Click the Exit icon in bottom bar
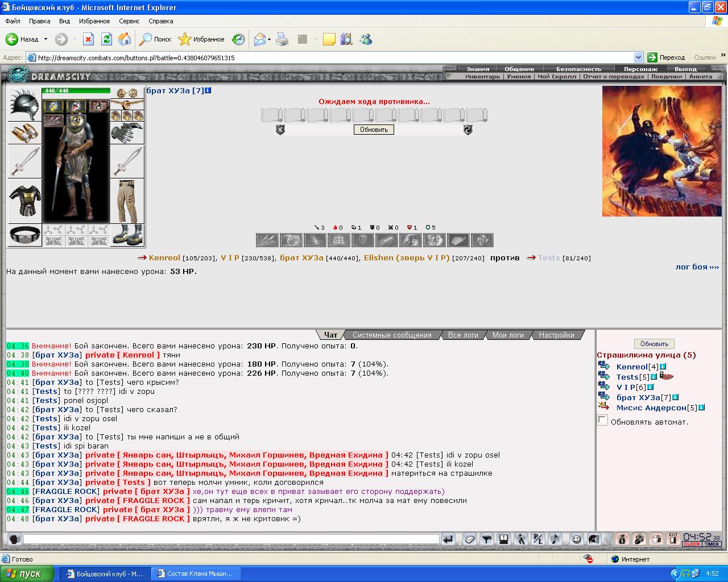Image resolution: width=728 pixels, height=582 pixels. click(x=673, y=539)
